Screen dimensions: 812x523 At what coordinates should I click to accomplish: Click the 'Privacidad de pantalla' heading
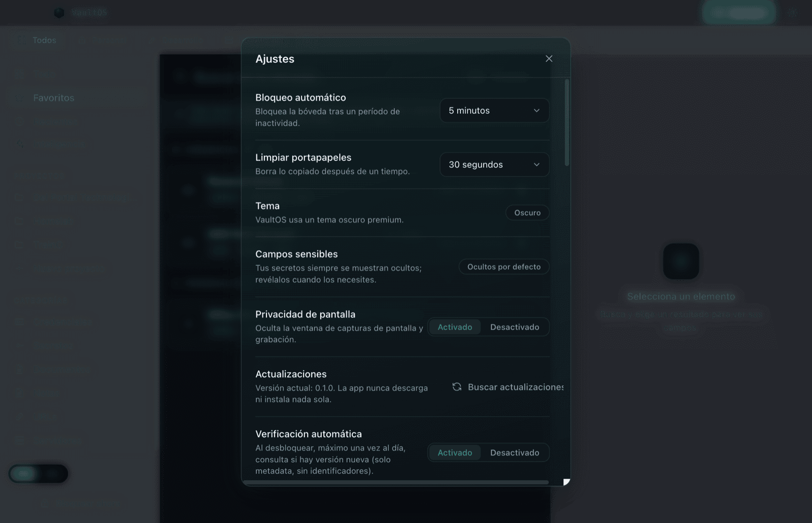[306, 314]
